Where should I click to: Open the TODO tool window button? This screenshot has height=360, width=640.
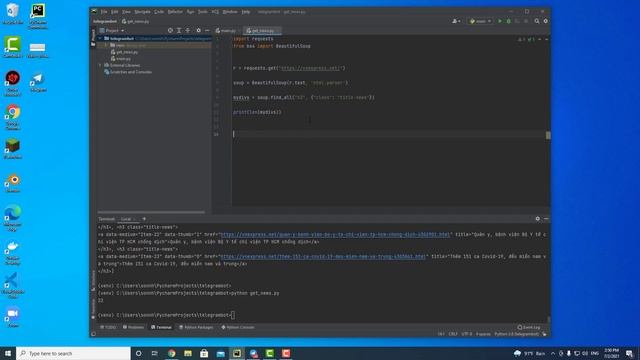click(109, 327)
